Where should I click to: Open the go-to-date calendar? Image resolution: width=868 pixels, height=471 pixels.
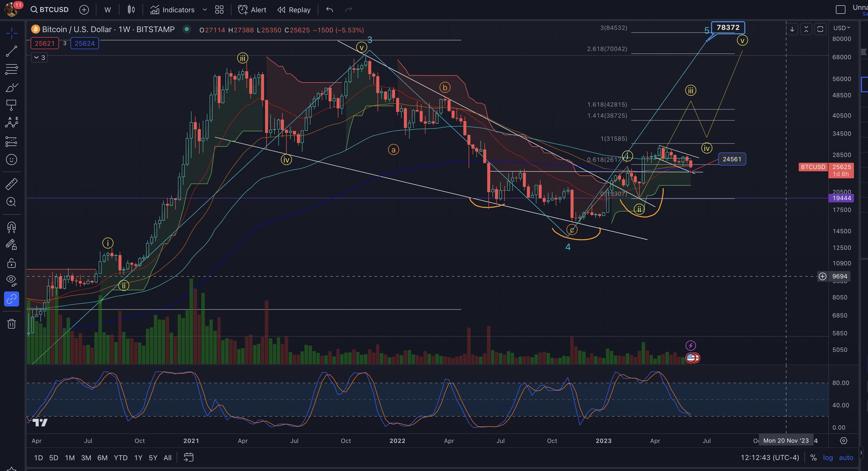tap(189, 457)
